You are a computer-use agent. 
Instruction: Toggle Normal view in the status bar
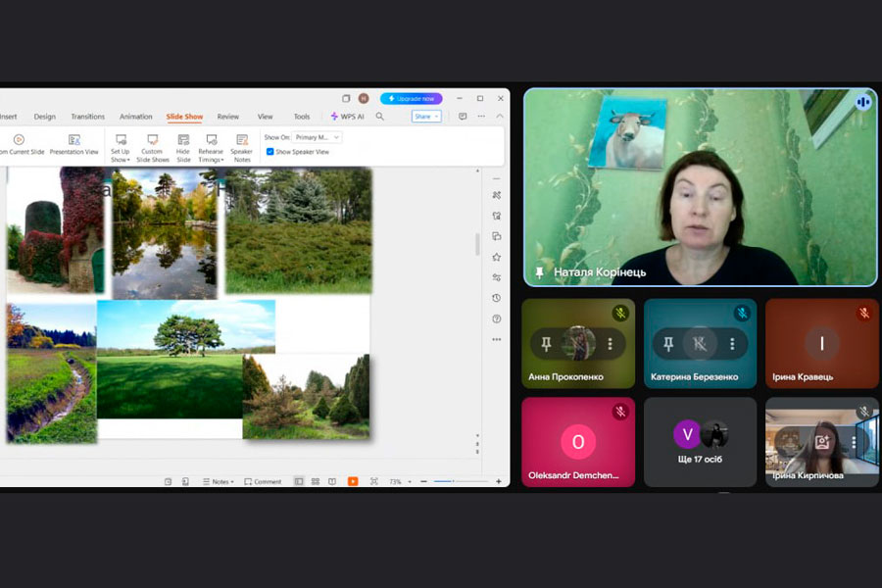(x=299, y=481)
